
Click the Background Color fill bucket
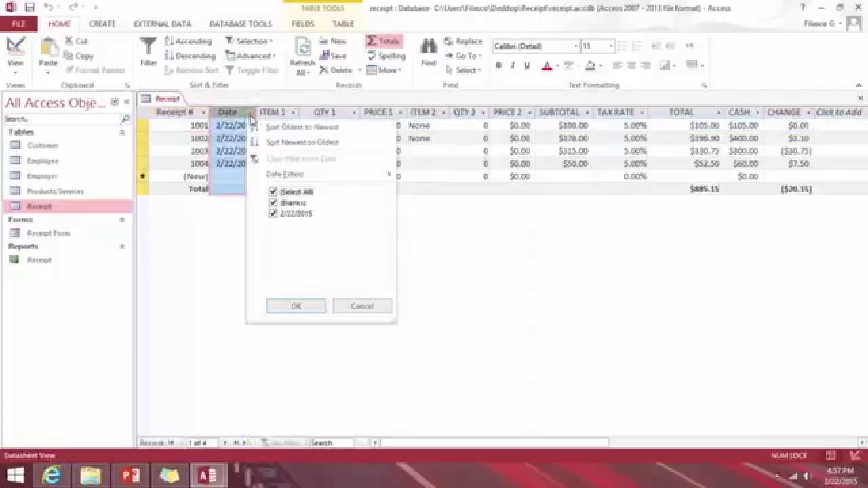click(590, 66)
